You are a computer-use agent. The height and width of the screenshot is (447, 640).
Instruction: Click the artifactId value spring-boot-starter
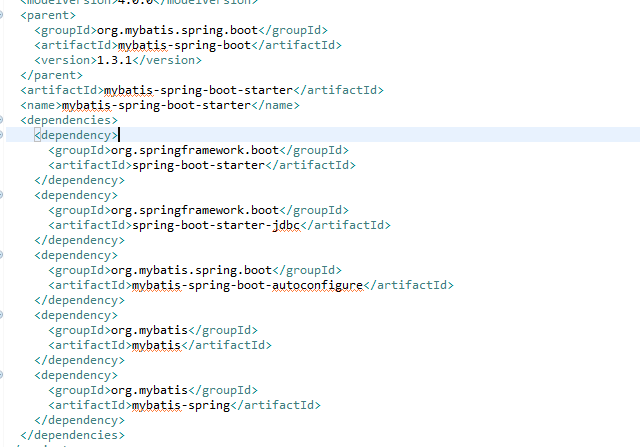[x=198, y=165]
